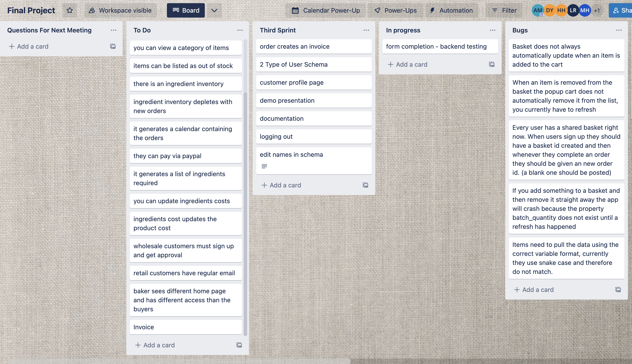Image resolution: width=632 pixels, height=364 pixels.
Task: Open To Do list actions menu
Action: (x=240, y=30)
